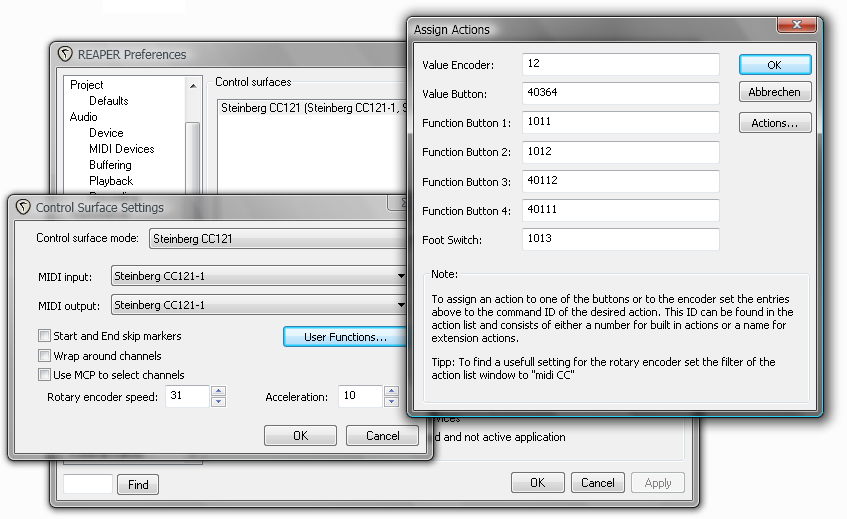Click the User Functions... button
Screen dimensions: 847x519
345,337
